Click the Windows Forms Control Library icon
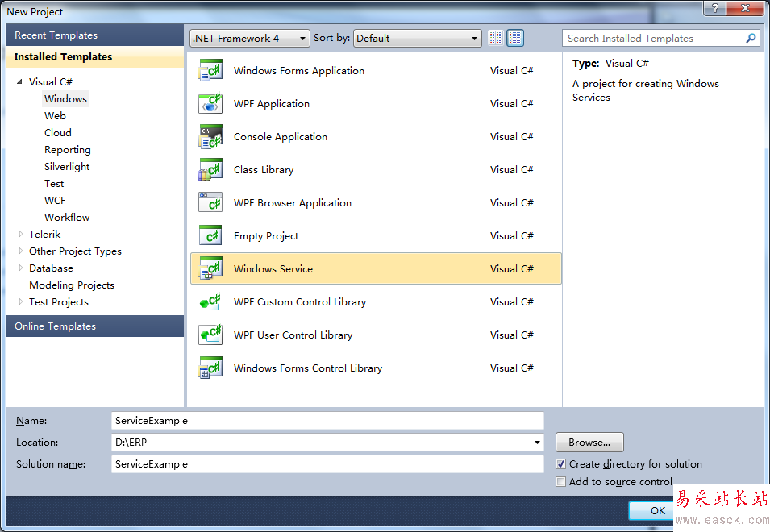Screen dimensions: 770x532 [x=210, y=368]
